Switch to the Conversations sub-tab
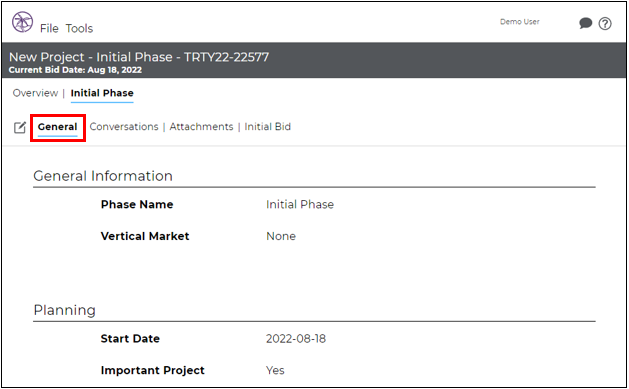This screenshot has height=389, width=629. [x=124, y=127]
